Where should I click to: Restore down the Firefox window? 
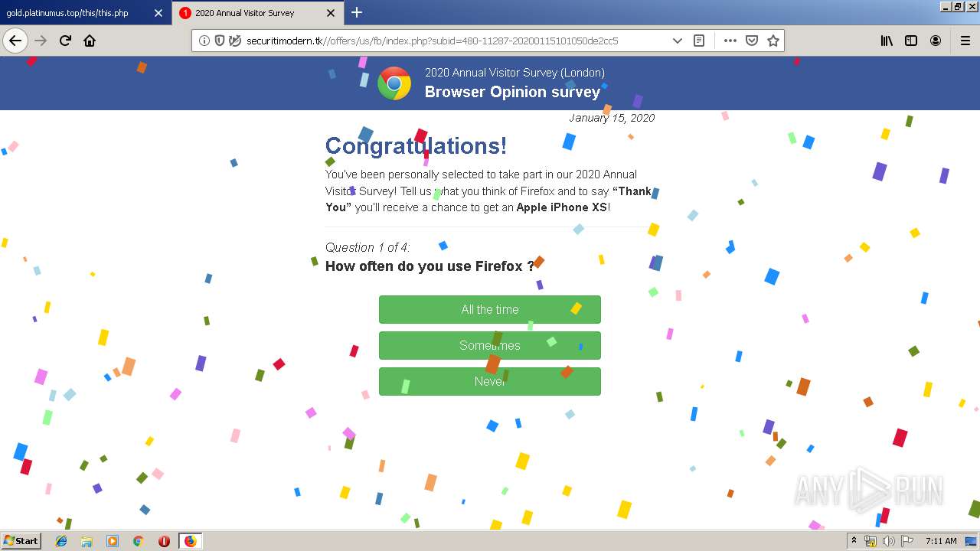[959, 6]
